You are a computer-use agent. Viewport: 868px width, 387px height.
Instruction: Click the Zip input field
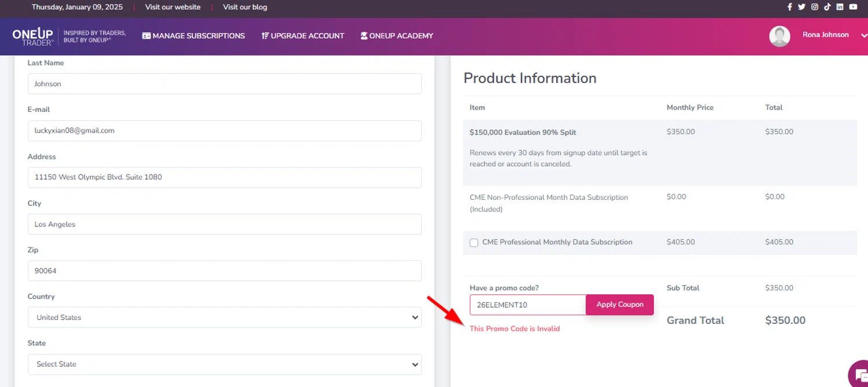pyautogui.click(x=225, y=271)
